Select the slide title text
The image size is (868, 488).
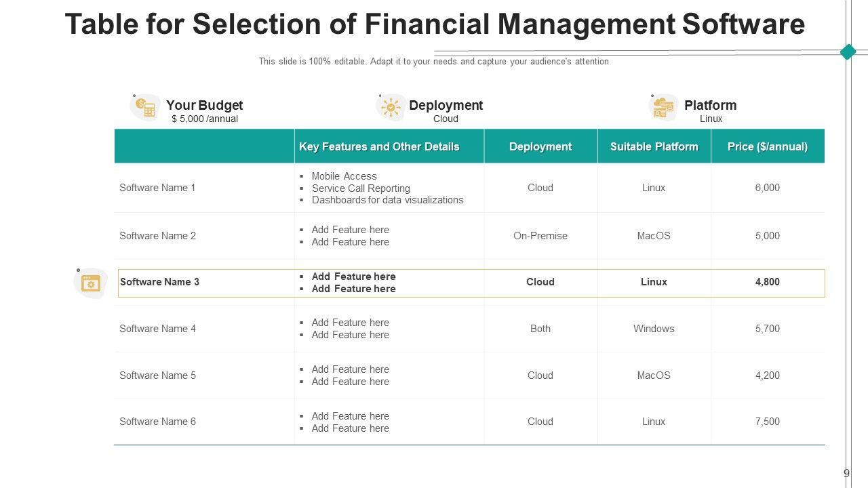click(435, 24)
